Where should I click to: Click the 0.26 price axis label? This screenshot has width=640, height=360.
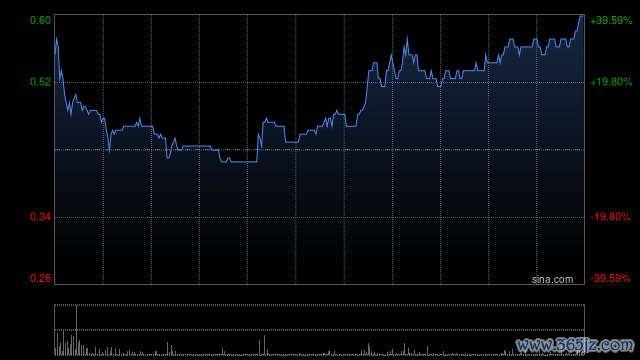pos(40,278)
